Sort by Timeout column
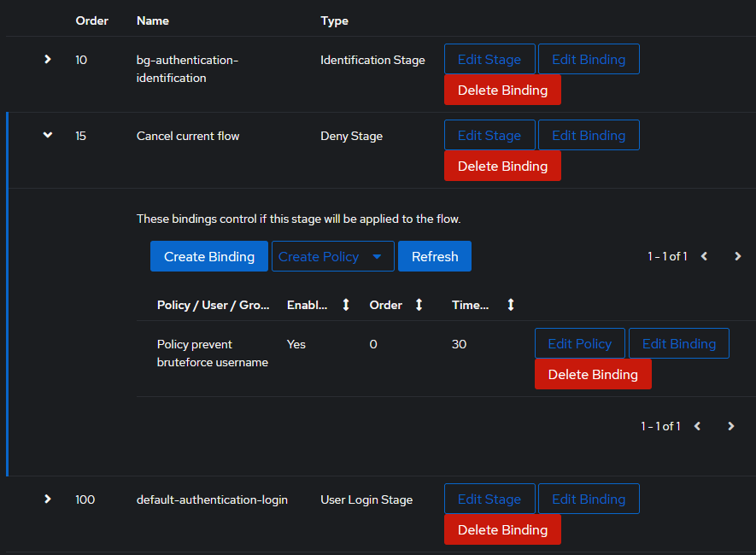This screenshot has width=756, height=555. (511, 305)
